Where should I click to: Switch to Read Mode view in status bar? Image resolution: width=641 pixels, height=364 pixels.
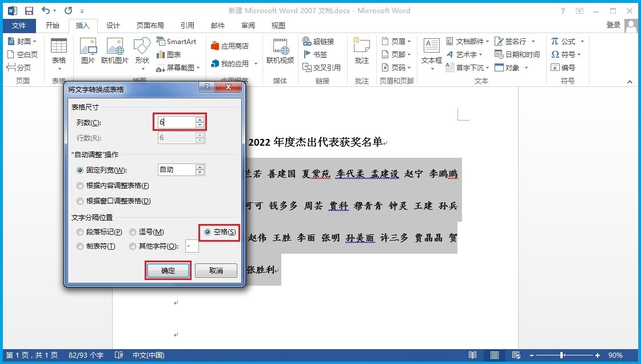point(472,355)
